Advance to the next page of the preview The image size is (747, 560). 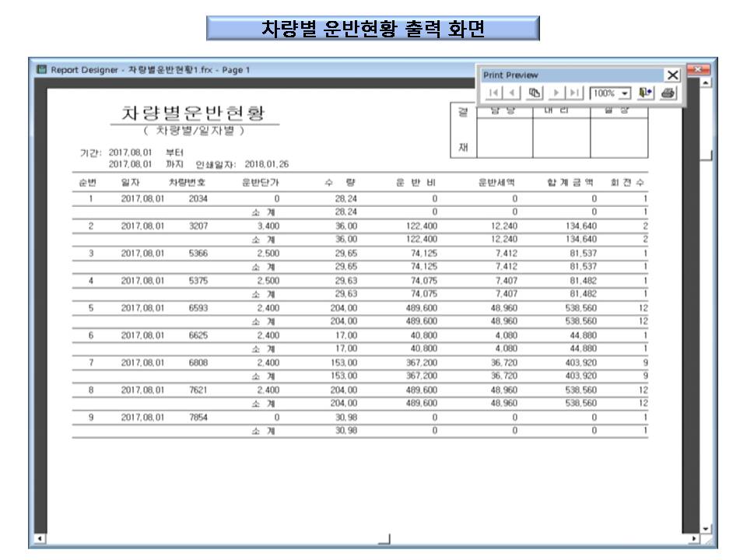point(556,93)
